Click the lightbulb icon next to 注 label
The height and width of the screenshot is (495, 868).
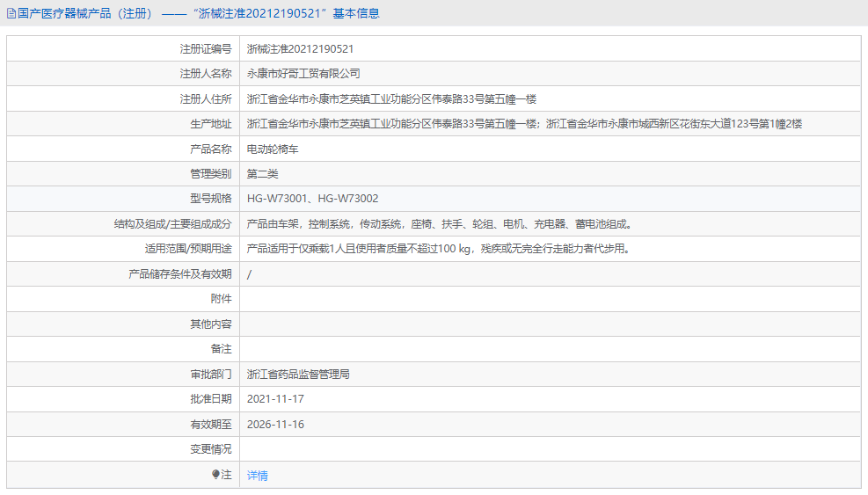pyautogui.click(x=215, y=475)
